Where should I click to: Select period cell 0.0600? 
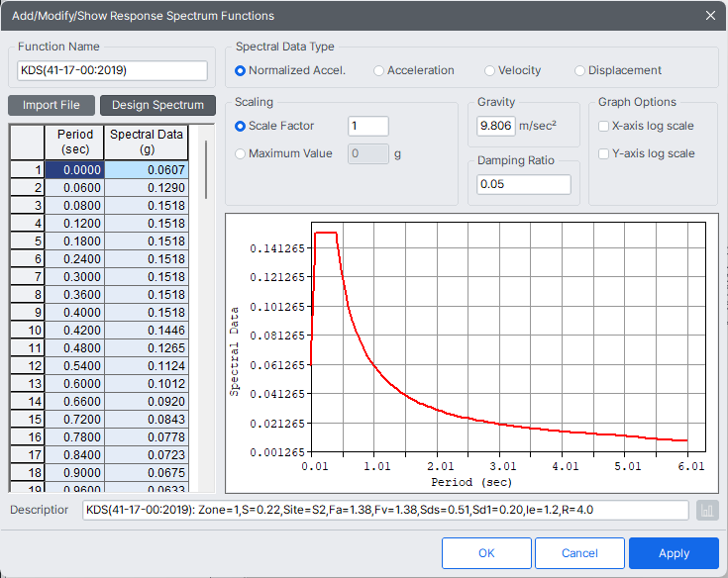coord(74,188)
